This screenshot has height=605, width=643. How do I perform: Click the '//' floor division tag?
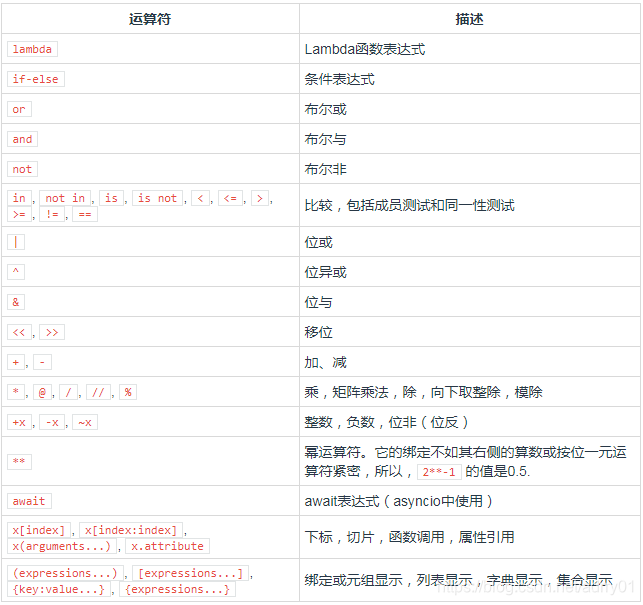click(98, 393)
